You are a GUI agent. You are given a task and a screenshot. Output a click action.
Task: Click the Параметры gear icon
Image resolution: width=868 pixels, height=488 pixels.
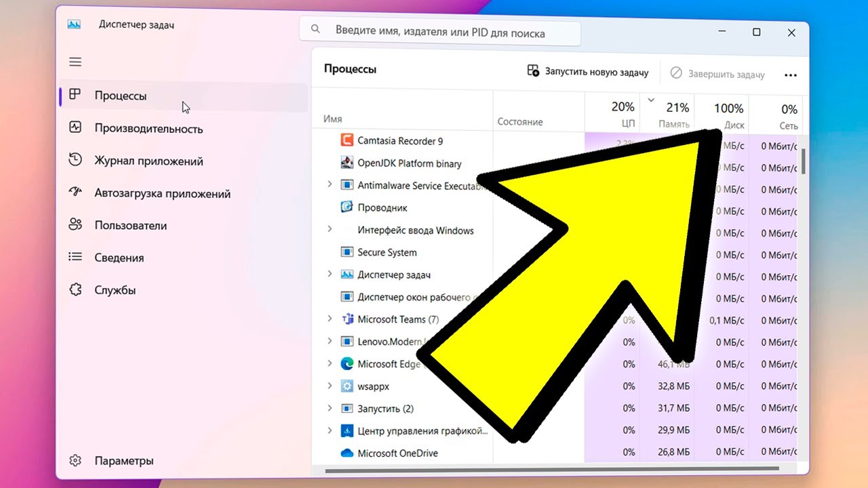75,461
